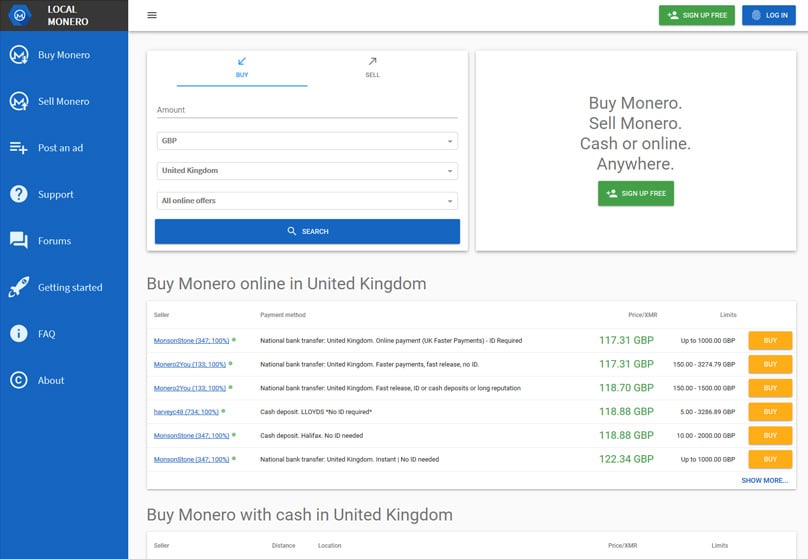Click the Sell Monero sidebar icon
This screenshot has height=559, width=808.
[19, 101]
